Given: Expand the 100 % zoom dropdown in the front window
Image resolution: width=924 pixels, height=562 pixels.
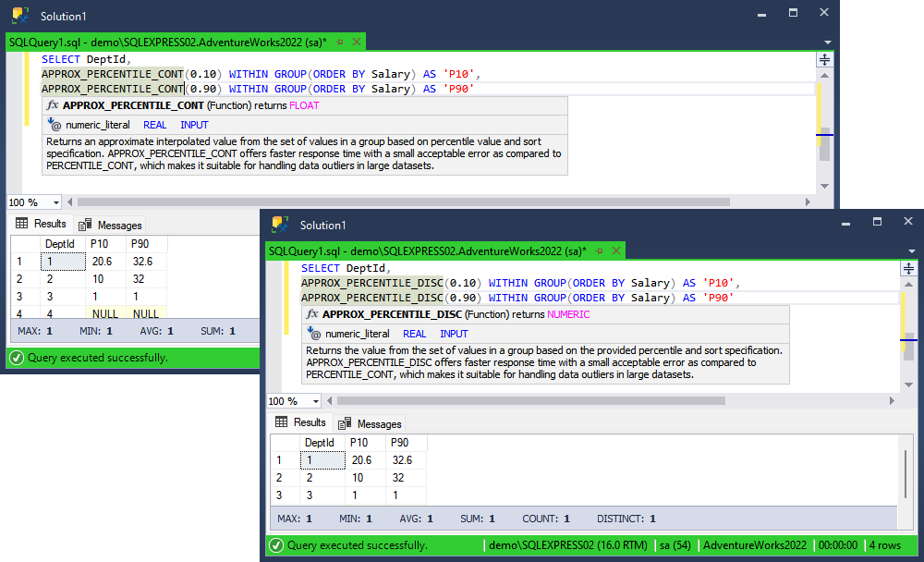Looking at the screenshot, I should click(x=316, y=401).
